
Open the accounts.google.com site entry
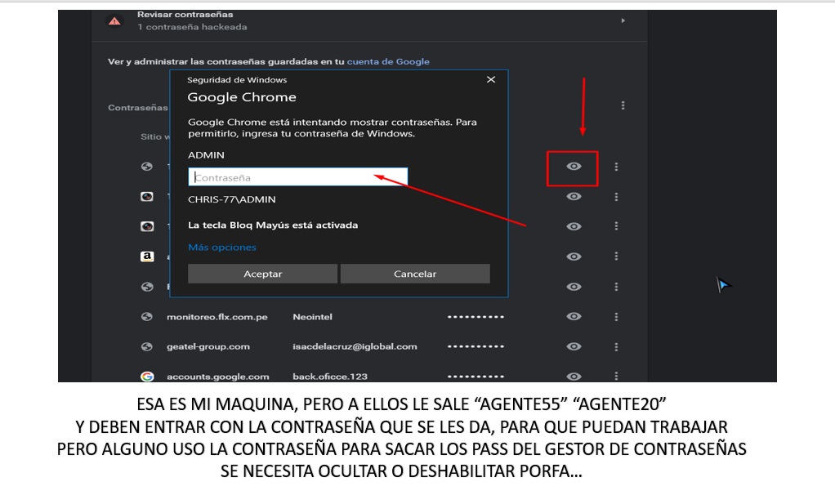pos(218,377)
